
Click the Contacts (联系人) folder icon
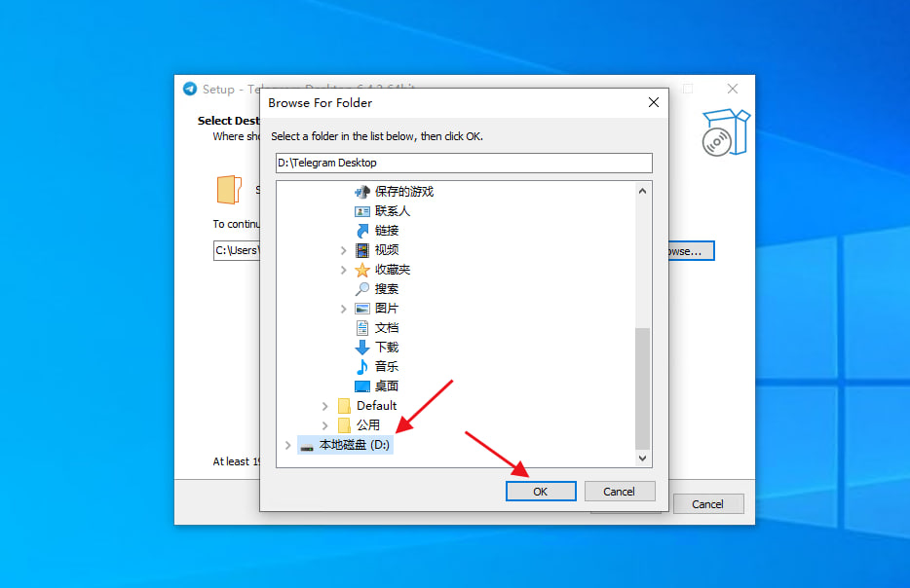pyautogui.click(x=362, y=211)
